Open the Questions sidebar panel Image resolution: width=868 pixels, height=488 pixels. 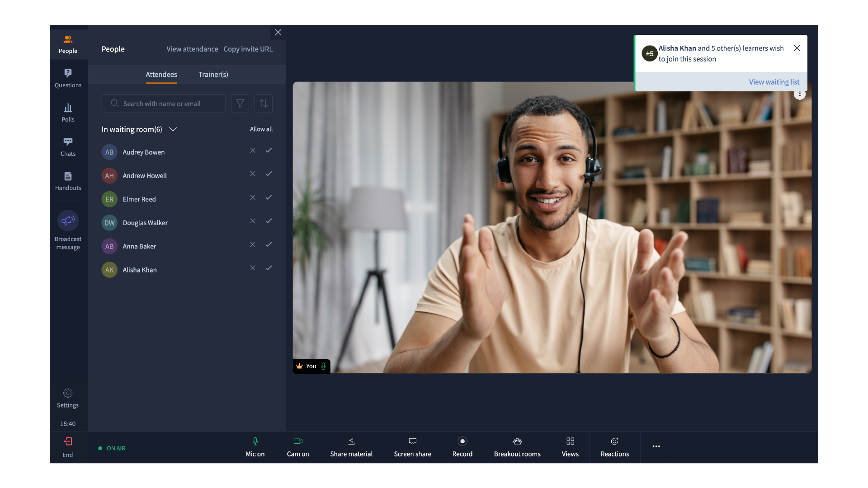tap(68, 78)
